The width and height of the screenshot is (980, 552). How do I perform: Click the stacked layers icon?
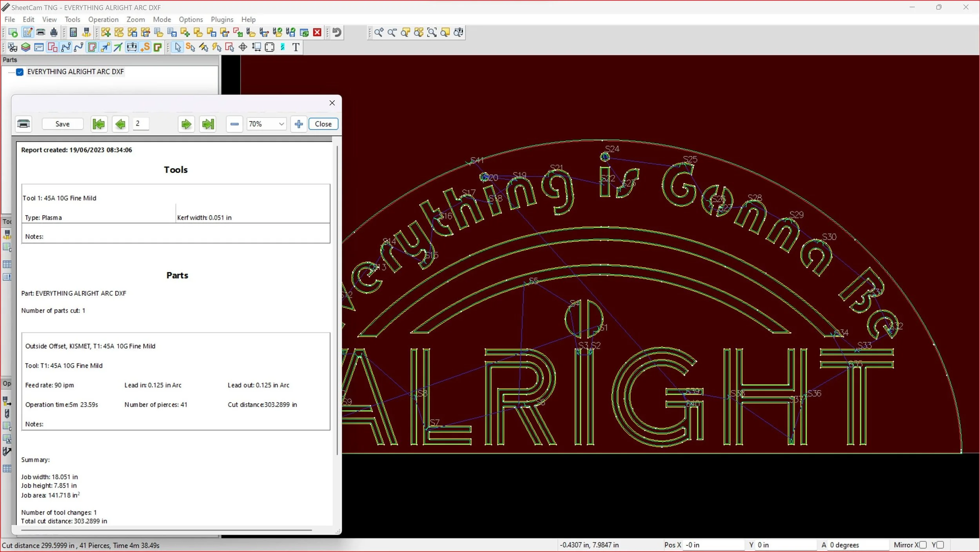tap(26, 47)
